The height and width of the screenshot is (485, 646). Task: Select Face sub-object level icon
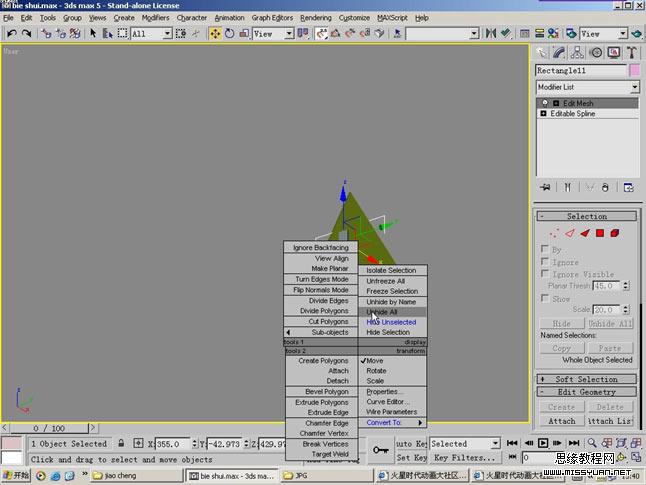[x=585, y=233]
